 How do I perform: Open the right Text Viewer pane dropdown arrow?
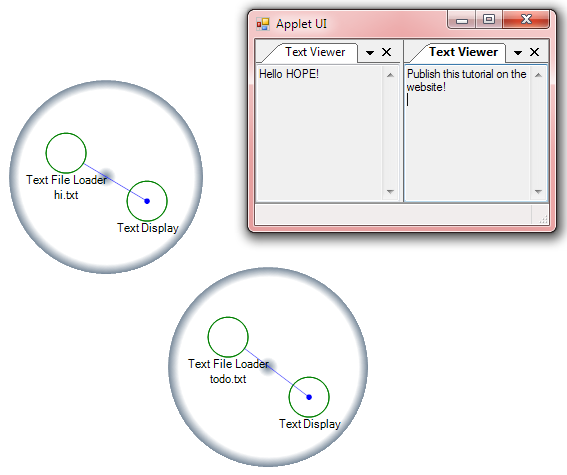point(518,53)
